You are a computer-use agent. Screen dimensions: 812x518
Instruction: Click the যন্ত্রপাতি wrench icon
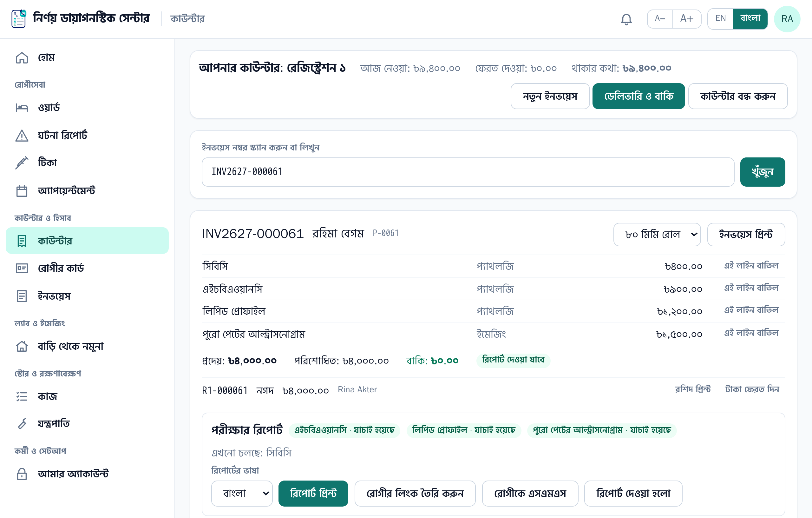[x=22, y=423]
